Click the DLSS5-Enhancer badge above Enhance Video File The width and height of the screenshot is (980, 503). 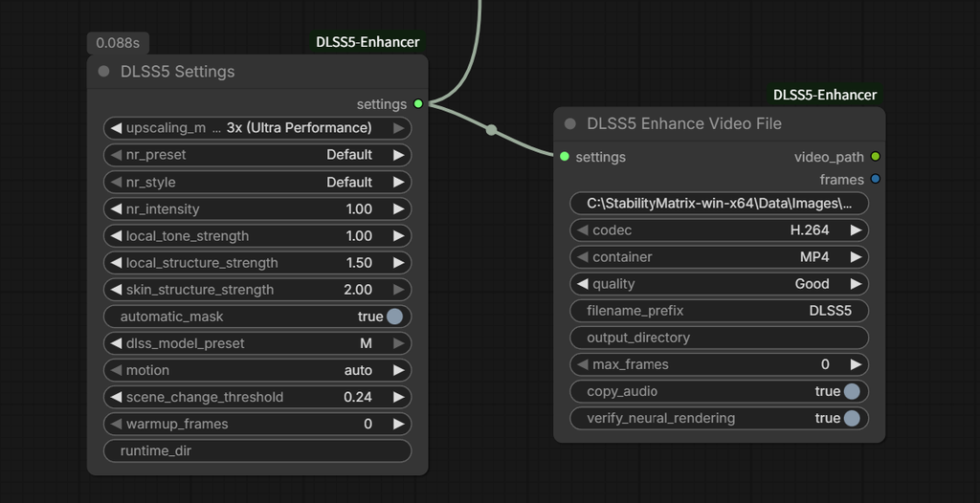tap(825, 95)
